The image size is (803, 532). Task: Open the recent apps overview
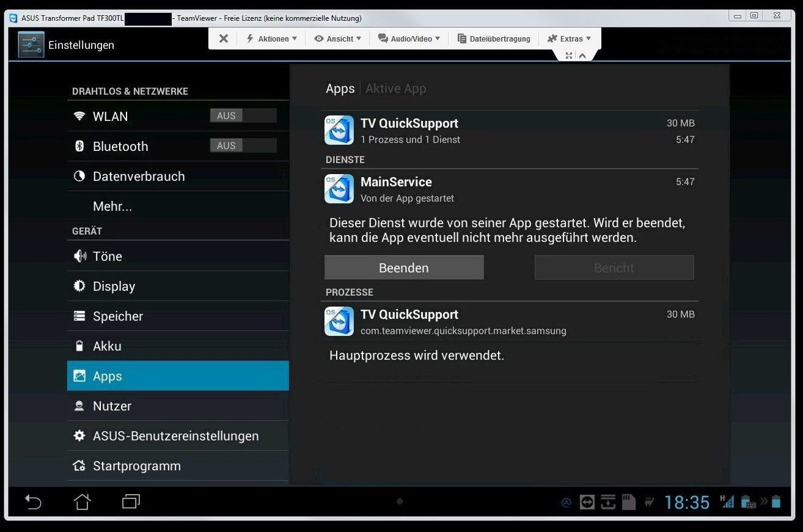131,501
